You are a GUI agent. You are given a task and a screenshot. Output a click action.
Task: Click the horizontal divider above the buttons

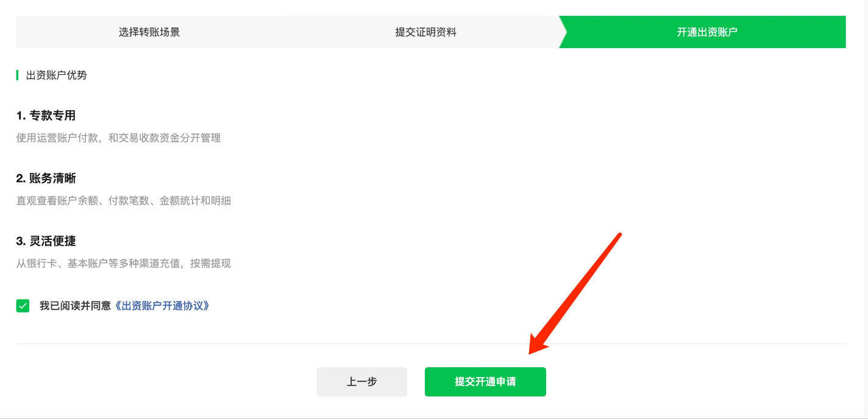[x=431, y=343]
